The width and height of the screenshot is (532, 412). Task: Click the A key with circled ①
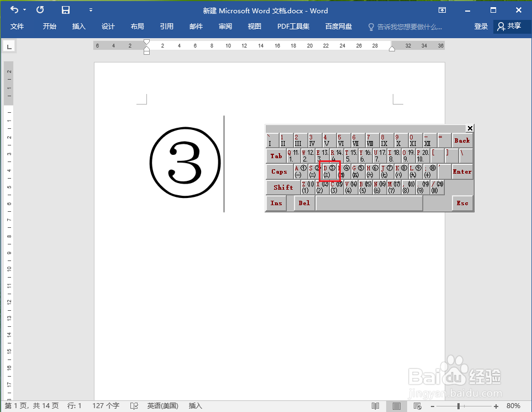301,171
